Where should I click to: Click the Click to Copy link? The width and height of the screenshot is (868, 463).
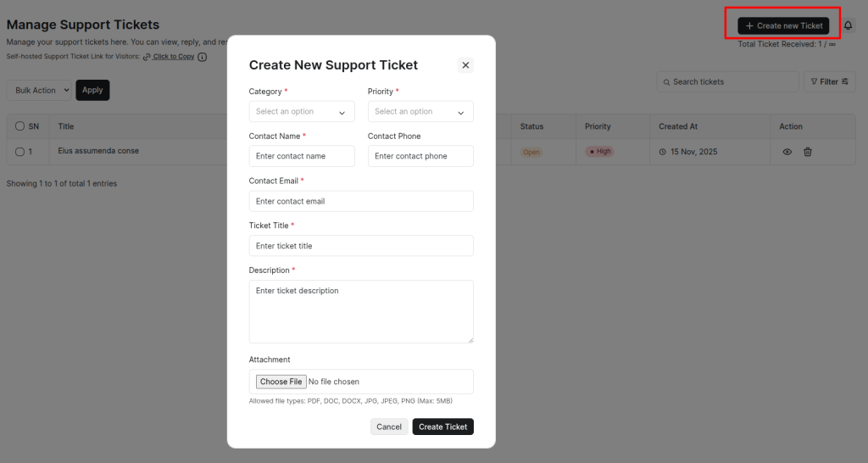click(173, 57)
